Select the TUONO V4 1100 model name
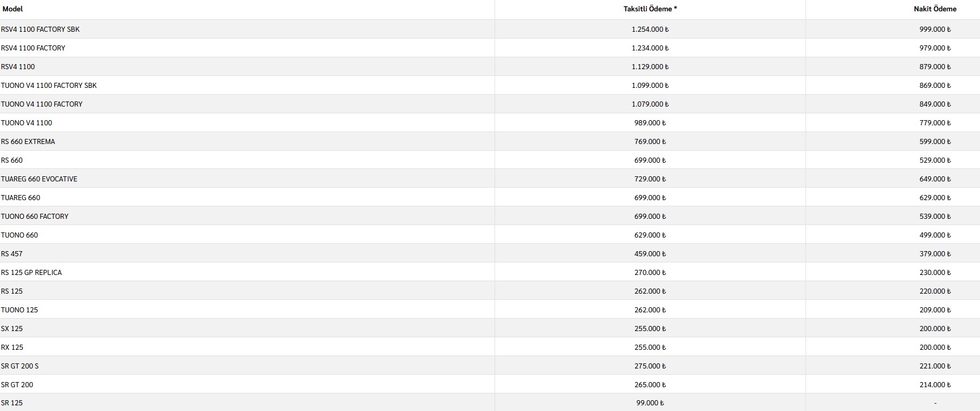This screenshot has width=980, height=411. (x=27, y=123)
